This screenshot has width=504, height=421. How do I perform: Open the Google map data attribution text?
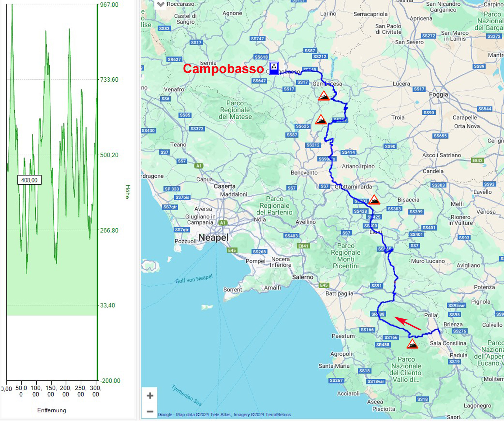pos(224,415)
